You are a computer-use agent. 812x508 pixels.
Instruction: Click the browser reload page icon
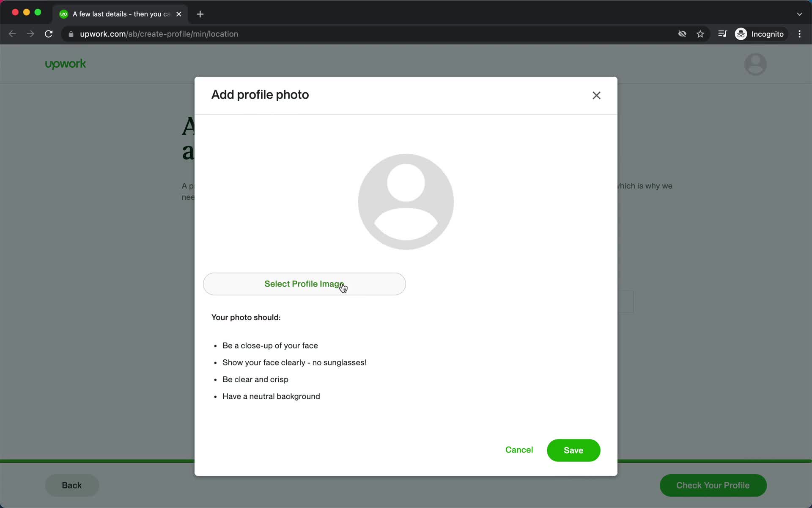(49, 34)
